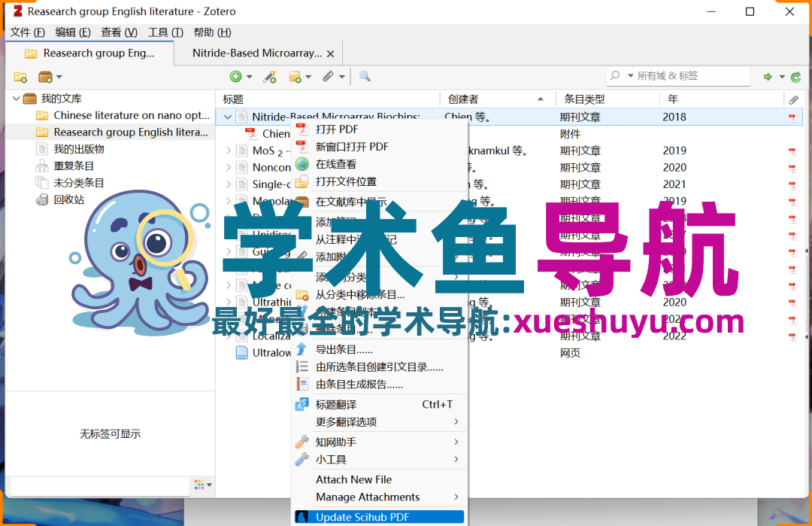The height and width of the screenshot is (526, 812).
Task: Click the green arrow locate icon
Action: [768, 77]
